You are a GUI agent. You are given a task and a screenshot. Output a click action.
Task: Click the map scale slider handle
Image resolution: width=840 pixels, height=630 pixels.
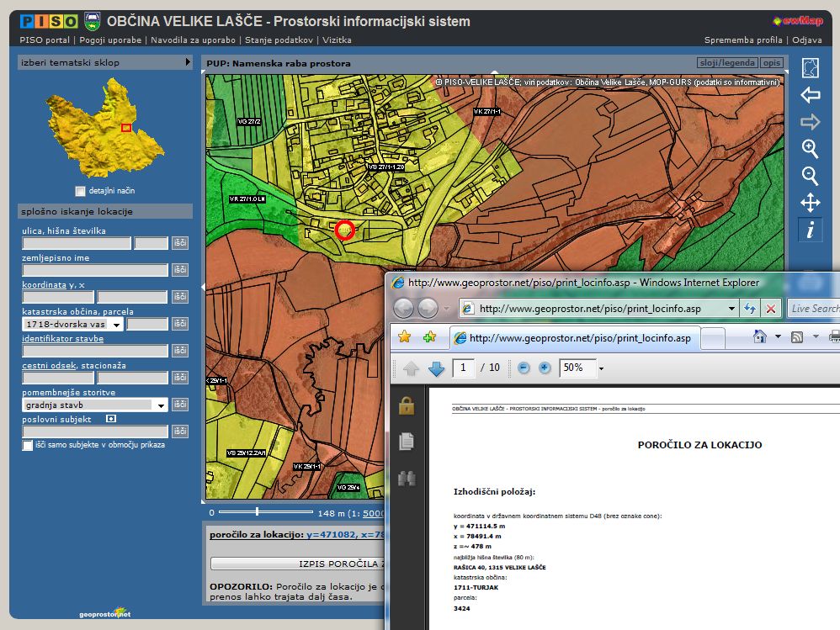click(x=257, y=512)
